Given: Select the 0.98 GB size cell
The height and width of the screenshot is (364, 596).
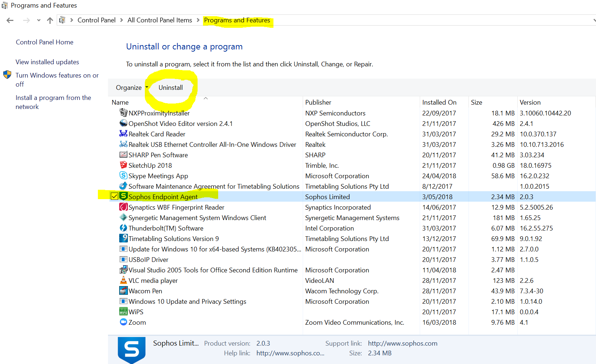Looking at the screenshot, I should point(504,166).
